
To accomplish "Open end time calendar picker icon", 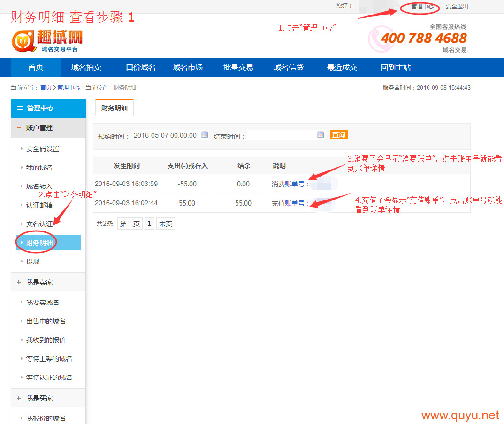I will 321,135.
